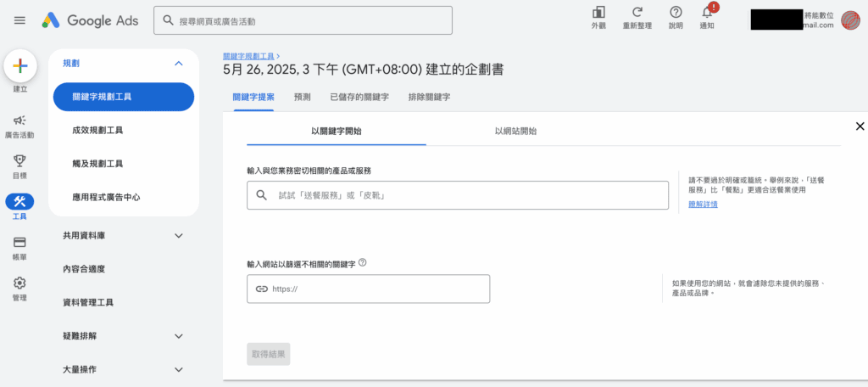Open the hamburger main menu
Image resolution: width=868 pixels, height=387 pixels.
click(19, 20)
